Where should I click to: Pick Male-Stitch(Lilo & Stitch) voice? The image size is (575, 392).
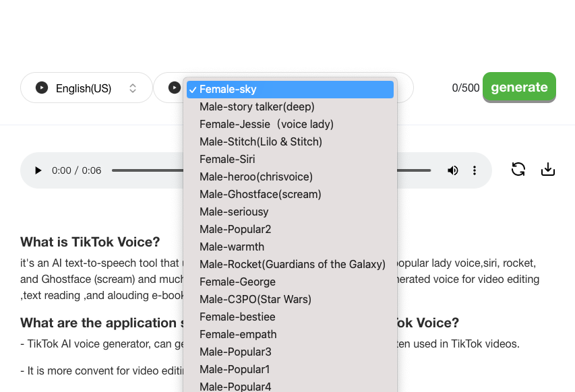click(x=261, y=141)
